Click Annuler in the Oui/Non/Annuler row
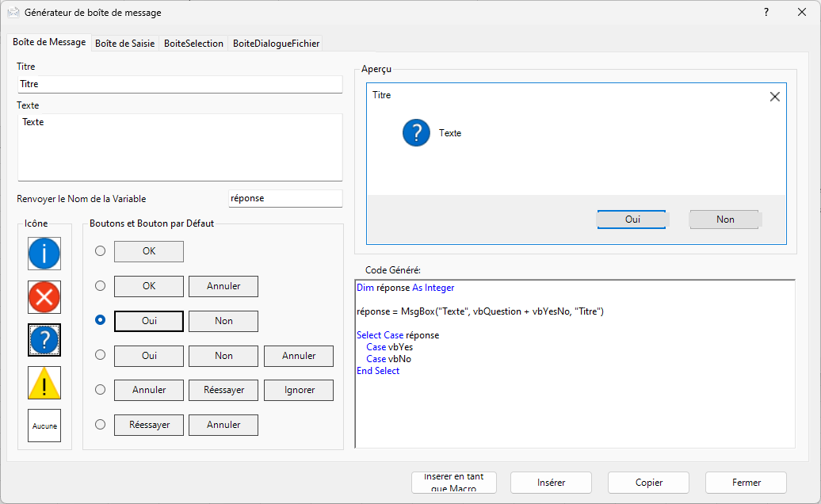The image size is (821, 504). point(299,356)
